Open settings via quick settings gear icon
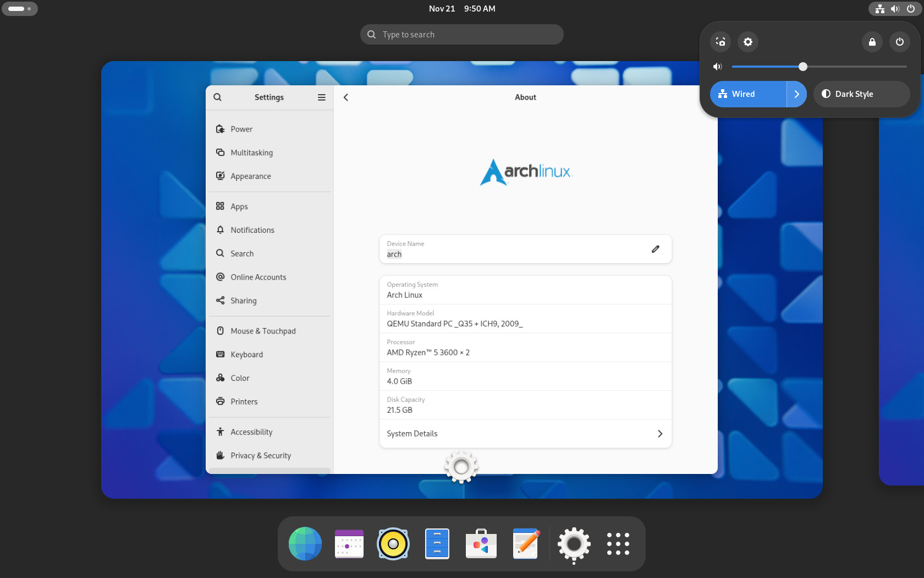Viewport: 924px width, 578px height. pos(748,42)
